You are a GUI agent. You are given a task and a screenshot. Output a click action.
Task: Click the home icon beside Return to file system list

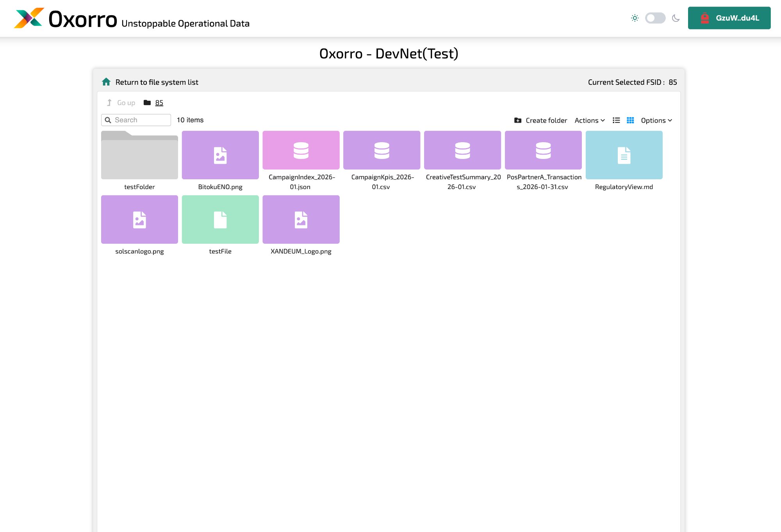(106, 82)
